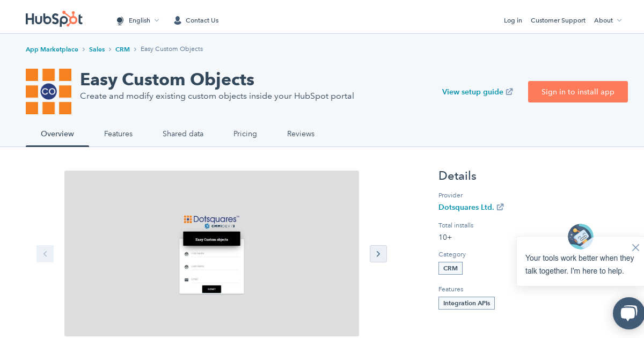Switch to the Pricing tab

[x=245, y=134]
